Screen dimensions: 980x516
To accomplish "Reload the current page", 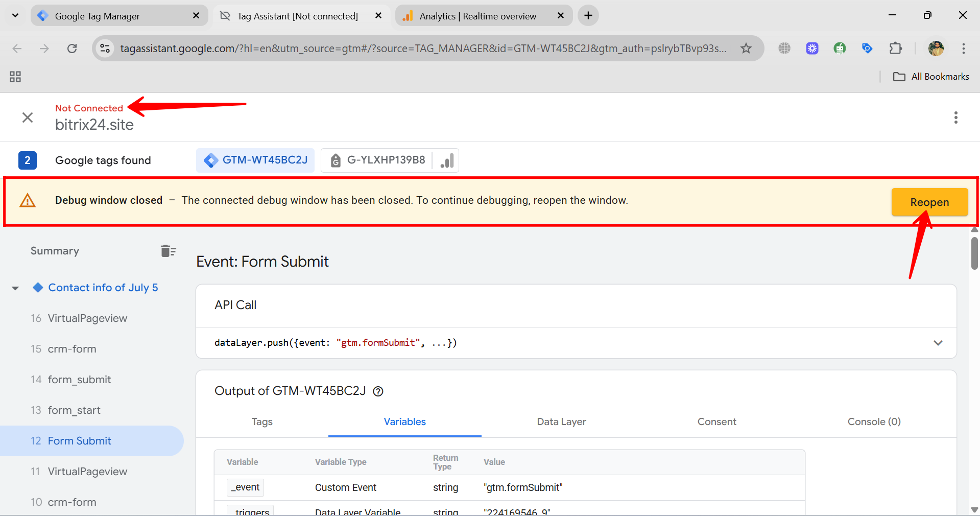I will click(72, 49).
